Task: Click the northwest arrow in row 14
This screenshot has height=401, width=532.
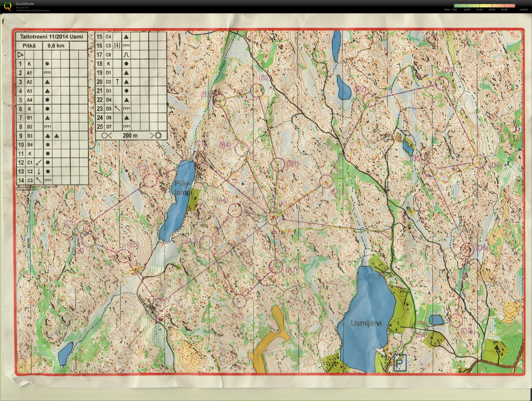Action: pos(38,180)
